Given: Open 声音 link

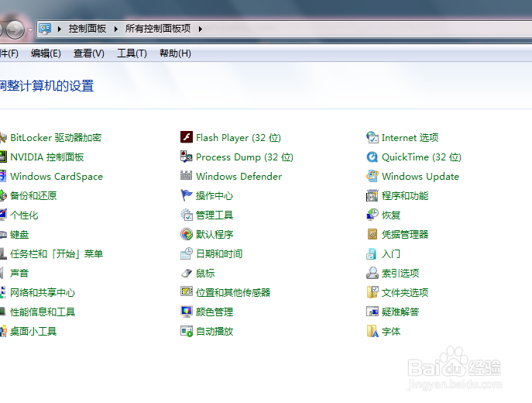Looking at the screenshot, I should (x=19, y=273).
